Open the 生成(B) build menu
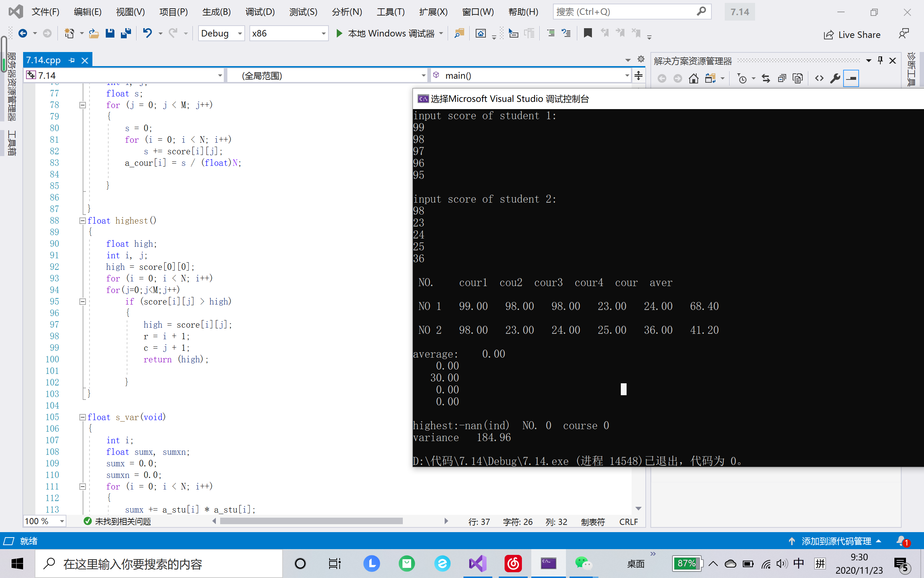 coord(217,12)
